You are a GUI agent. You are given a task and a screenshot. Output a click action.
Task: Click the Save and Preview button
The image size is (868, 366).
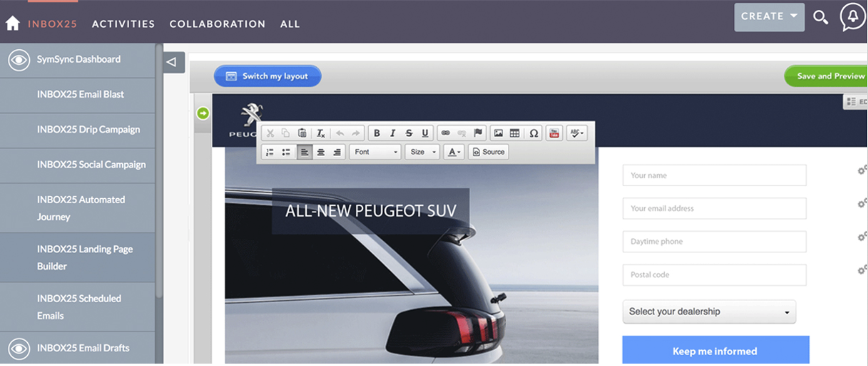(830, 76)
